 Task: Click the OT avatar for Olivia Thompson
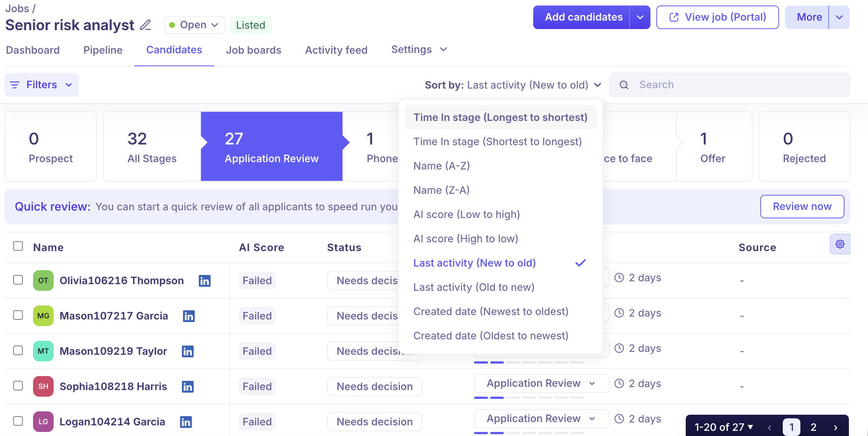point(43,280)
